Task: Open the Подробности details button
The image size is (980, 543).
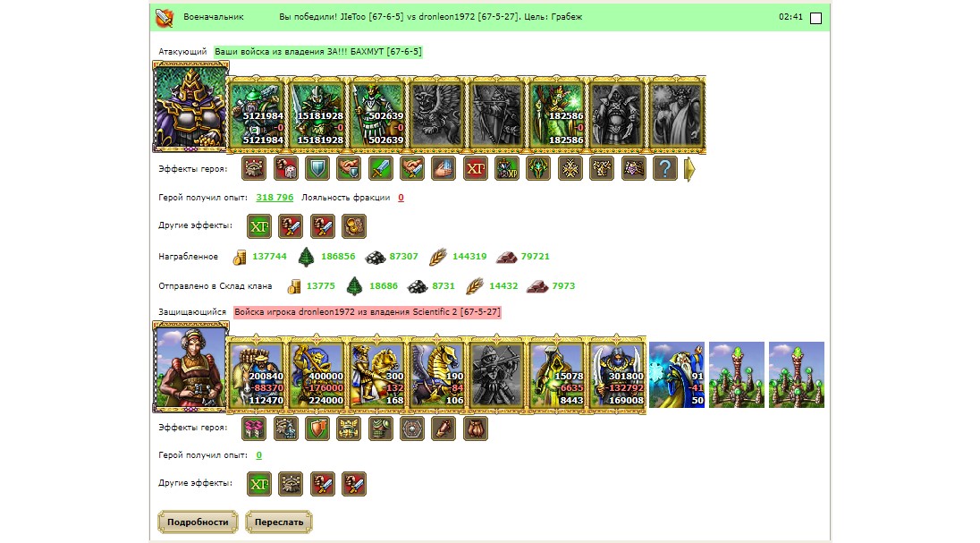Action: [x=198, y=522]
